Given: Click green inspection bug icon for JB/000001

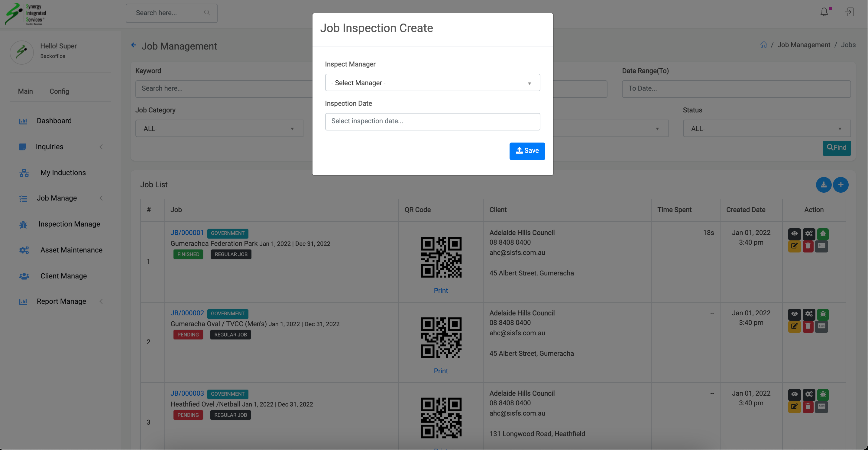Looking at the screenshot, I should coord(823,233).
